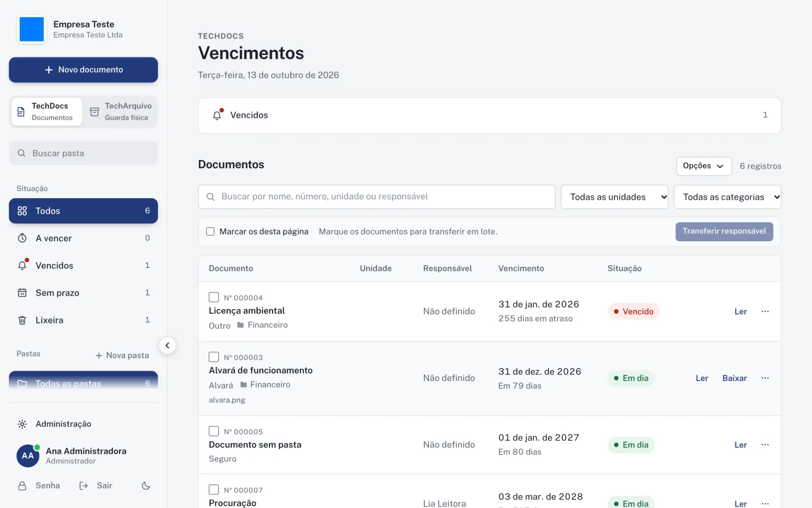Click the grid icon beside Todos
This screenshot has height=508, width=812.
22,211
